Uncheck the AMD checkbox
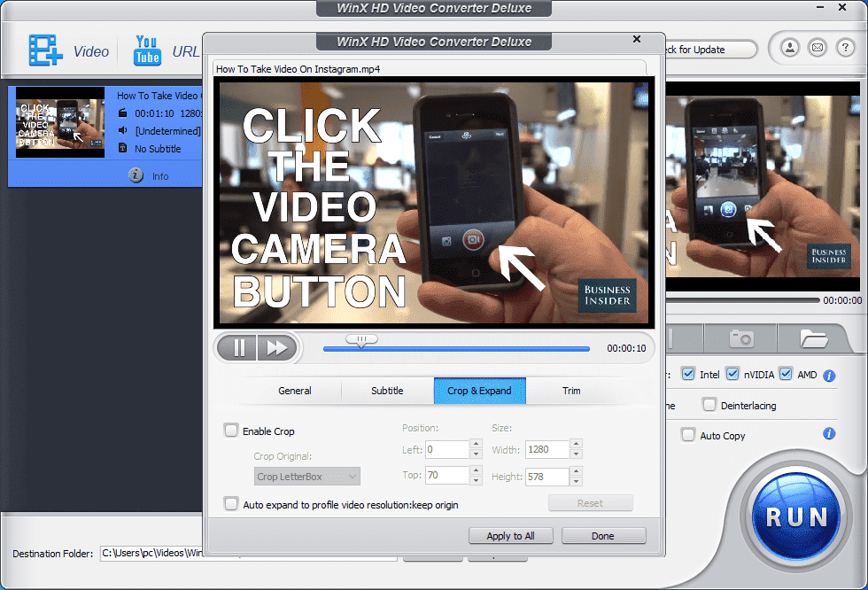The width and height of the screenshot is (868, 590). [786, 374]
